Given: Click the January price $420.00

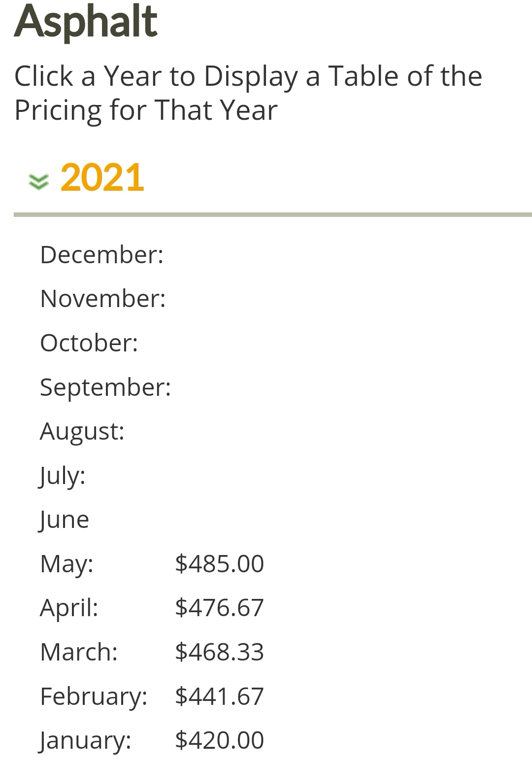Looking at the screenshot, I should (x=220, y=740).
